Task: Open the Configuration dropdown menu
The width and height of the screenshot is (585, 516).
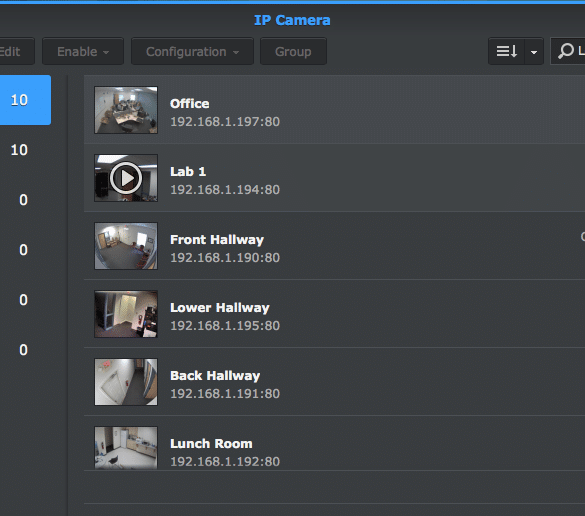Action: (192, 51)
